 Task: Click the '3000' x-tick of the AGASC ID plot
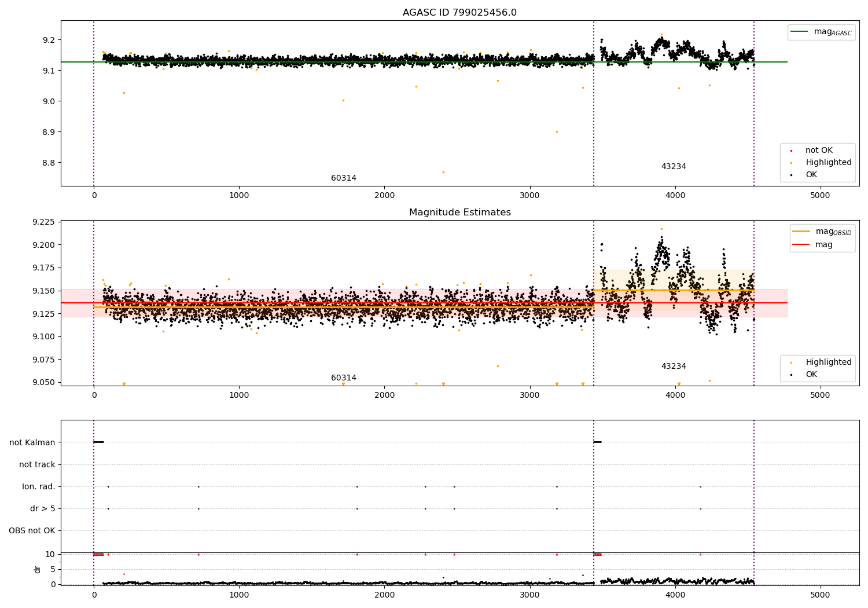point(530,196)
